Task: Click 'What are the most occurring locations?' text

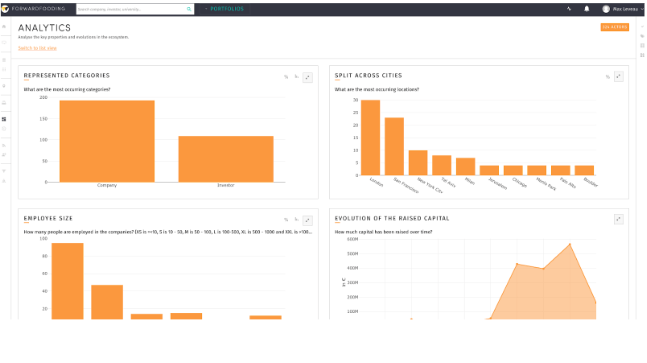Action: pos(377,89)
